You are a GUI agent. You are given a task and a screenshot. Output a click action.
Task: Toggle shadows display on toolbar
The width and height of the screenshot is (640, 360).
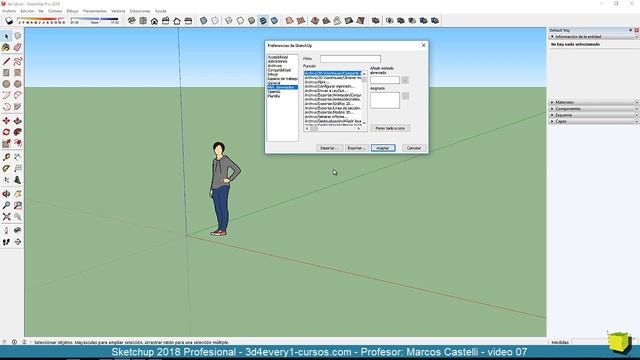(x=9, y=20)
